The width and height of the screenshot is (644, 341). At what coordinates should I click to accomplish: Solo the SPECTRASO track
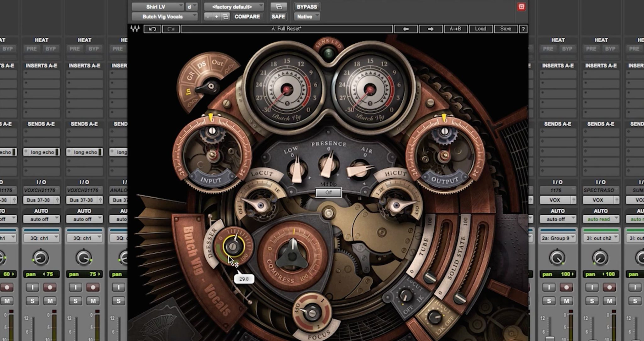point(592,301)
